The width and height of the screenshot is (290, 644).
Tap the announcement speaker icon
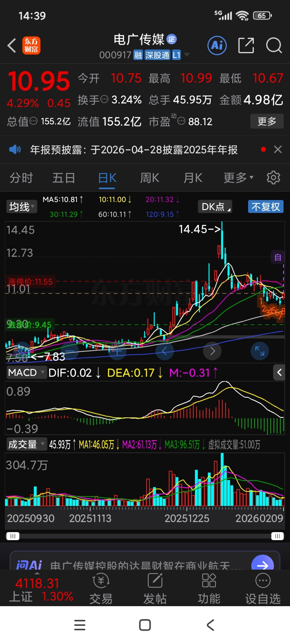pos(15,150)
